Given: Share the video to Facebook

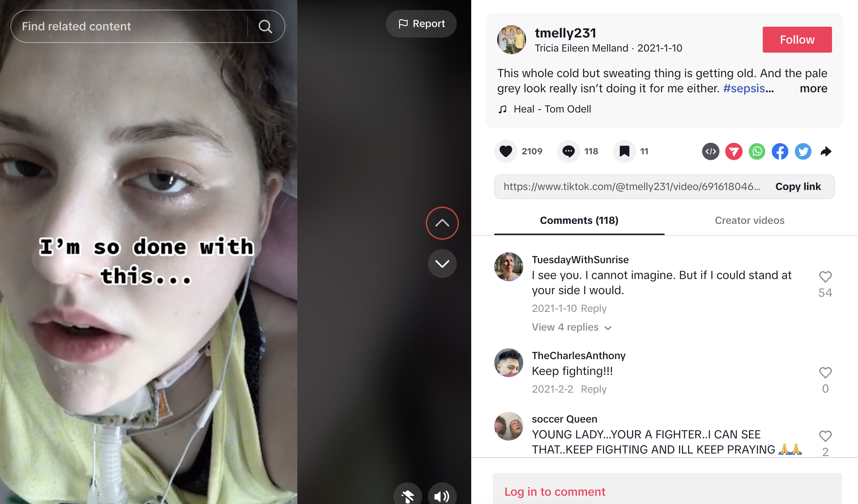Looking at the screenshot, I should click(x=780, y=151).
